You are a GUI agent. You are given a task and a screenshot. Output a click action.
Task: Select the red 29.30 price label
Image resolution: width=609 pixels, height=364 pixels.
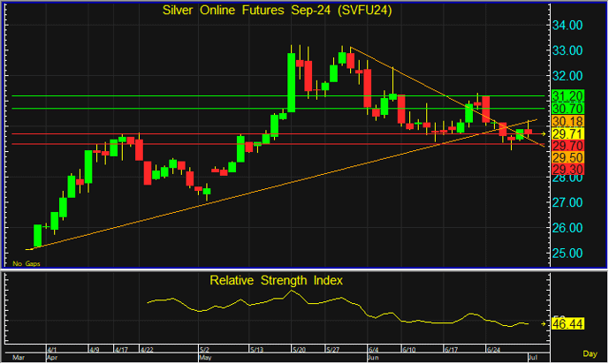click(567, 169)
